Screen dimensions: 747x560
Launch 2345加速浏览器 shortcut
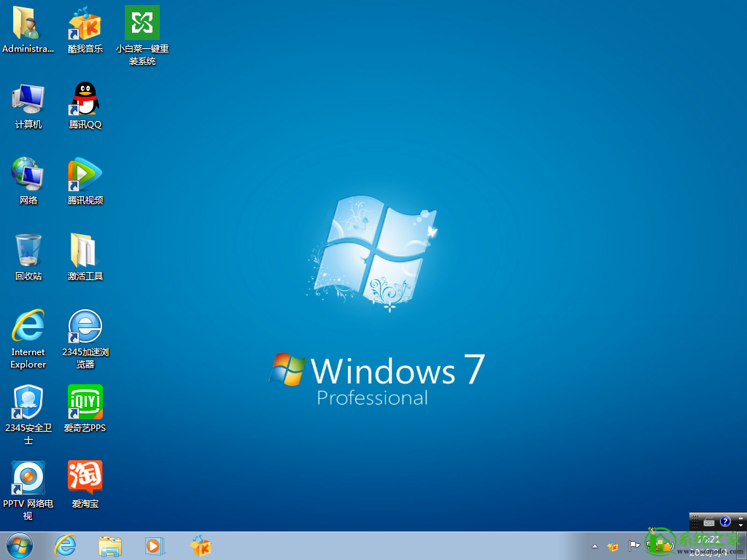[x=85, y=327]
